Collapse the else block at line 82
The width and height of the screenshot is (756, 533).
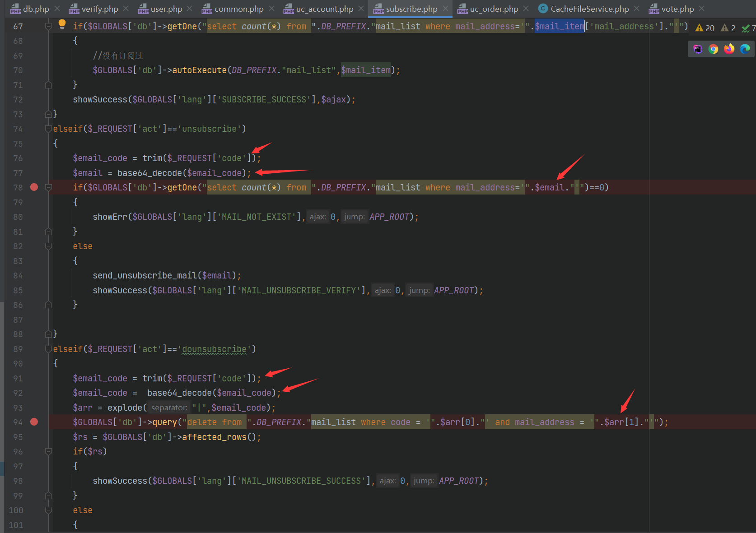click(x=48, y=246)
